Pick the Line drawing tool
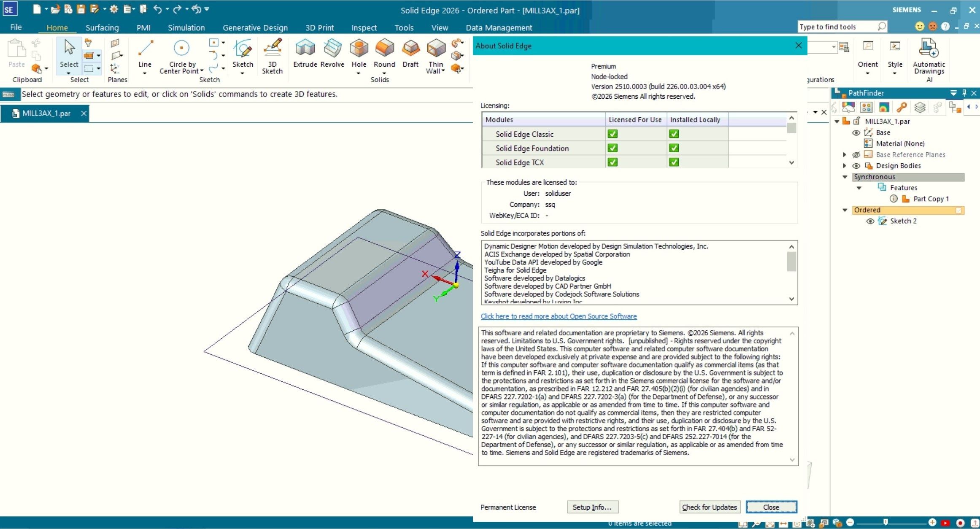980x529 pixels. coord(145,53)
